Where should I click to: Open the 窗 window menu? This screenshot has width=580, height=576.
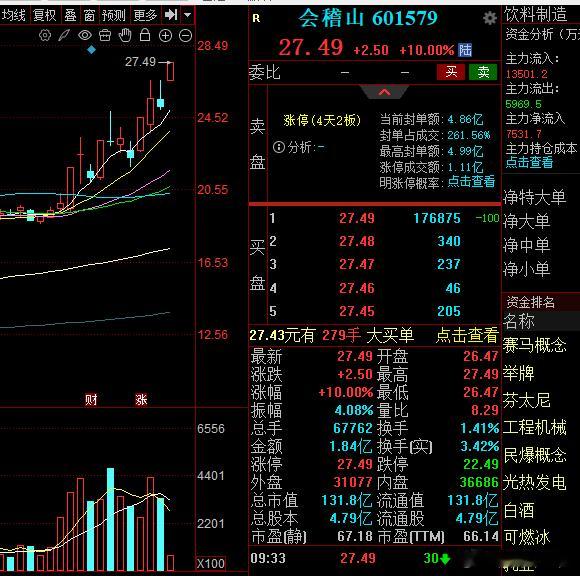90,15
